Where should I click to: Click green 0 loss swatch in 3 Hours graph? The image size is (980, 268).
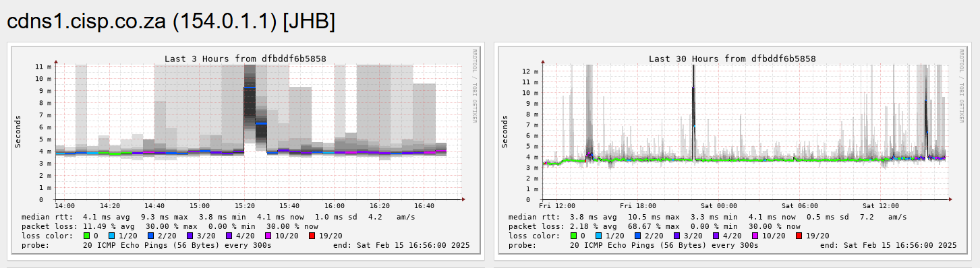[87, 236]
